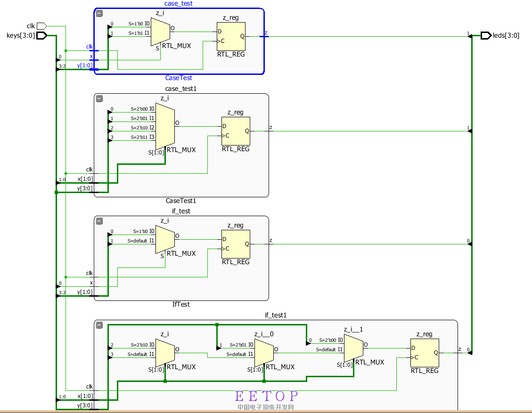Click the case_test1 instance name label

[181, 89]
